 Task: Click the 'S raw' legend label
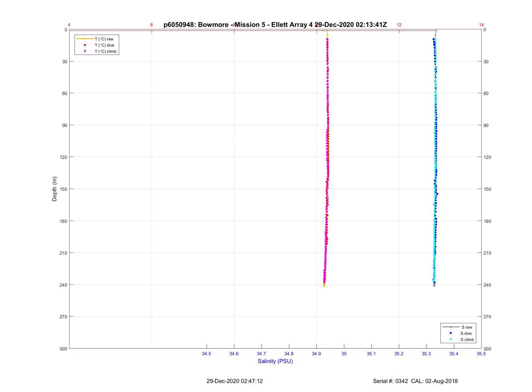(466, 327)
